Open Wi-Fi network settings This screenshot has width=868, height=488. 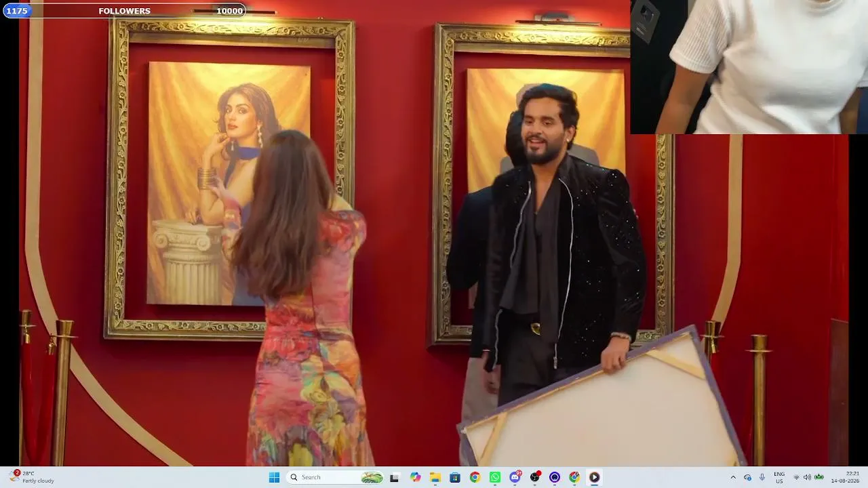click(797, 477)
